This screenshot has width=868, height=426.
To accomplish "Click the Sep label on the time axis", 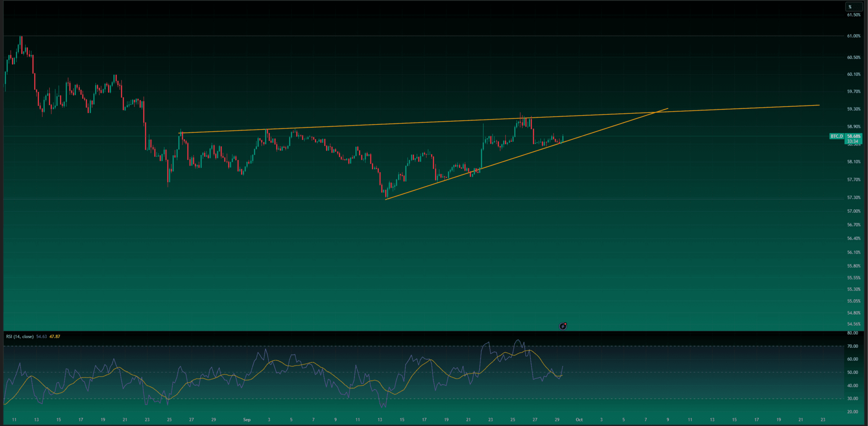I will 247,420.
